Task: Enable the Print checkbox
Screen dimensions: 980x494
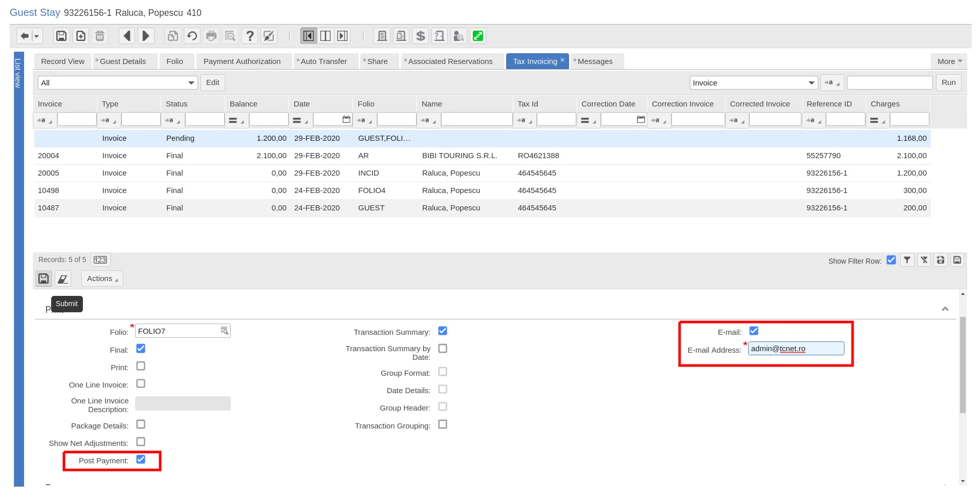Action: [141, 366]
